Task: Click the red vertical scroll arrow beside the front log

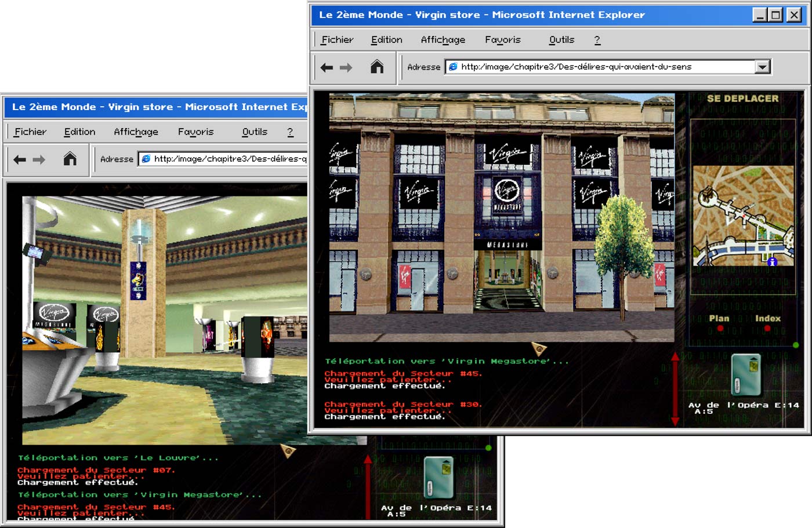Action: click(x=675, y=388)
